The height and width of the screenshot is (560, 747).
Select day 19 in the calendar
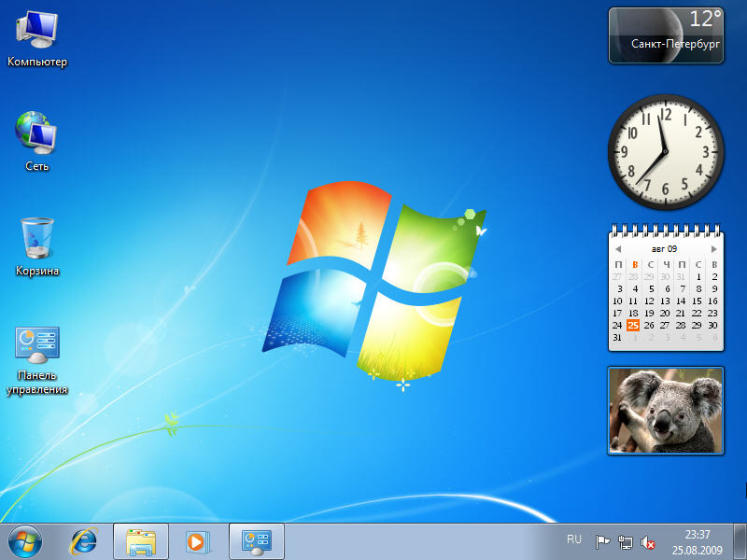point(649,314)
